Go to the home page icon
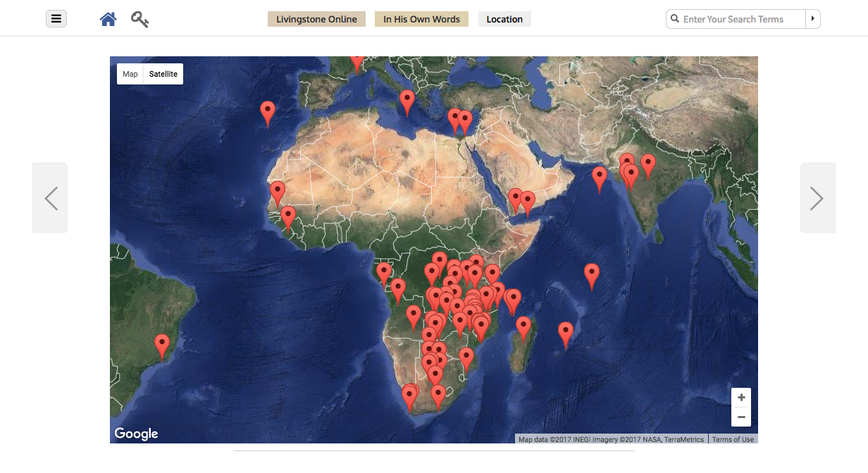The height and width of the screenshot is (473, 868). coord(108,19)
